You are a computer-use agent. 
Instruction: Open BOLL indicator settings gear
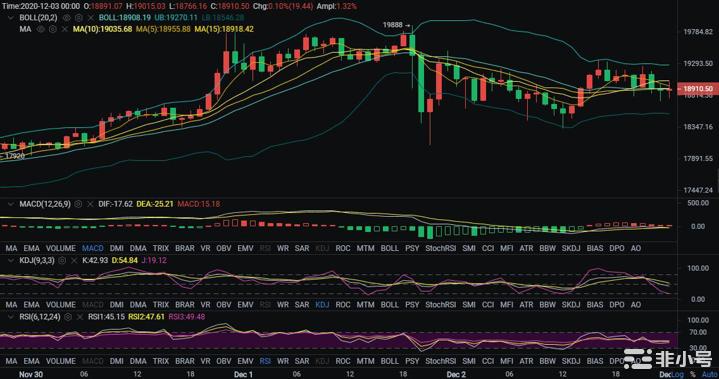79,18
